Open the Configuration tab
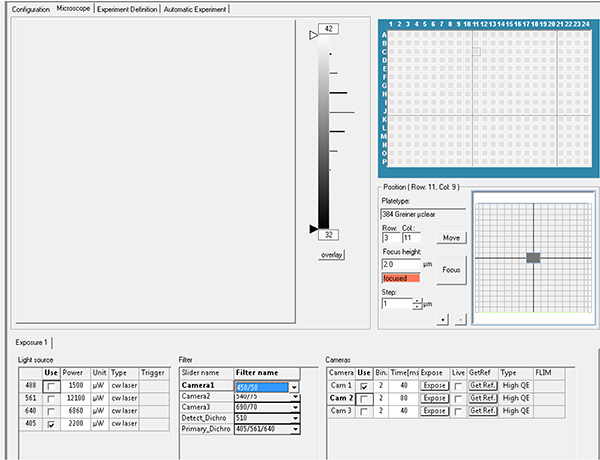600x460 pixels. [30, 9]
